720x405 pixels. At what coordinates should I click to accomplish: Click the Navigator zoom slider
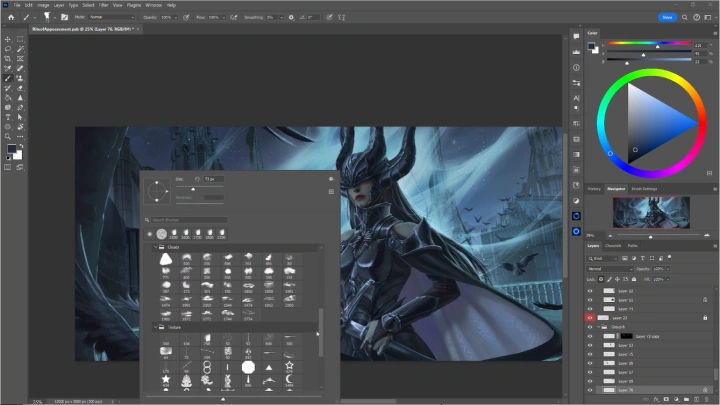tap(658, 236)
